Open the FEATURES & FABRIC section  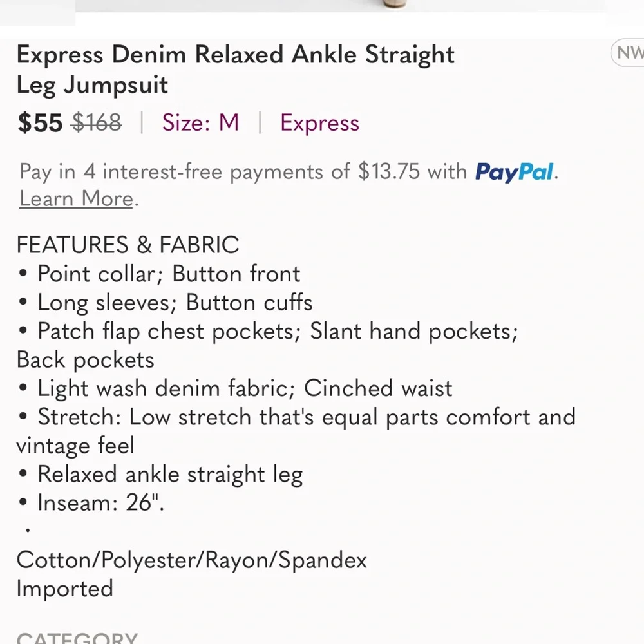(x=128, y=245)
